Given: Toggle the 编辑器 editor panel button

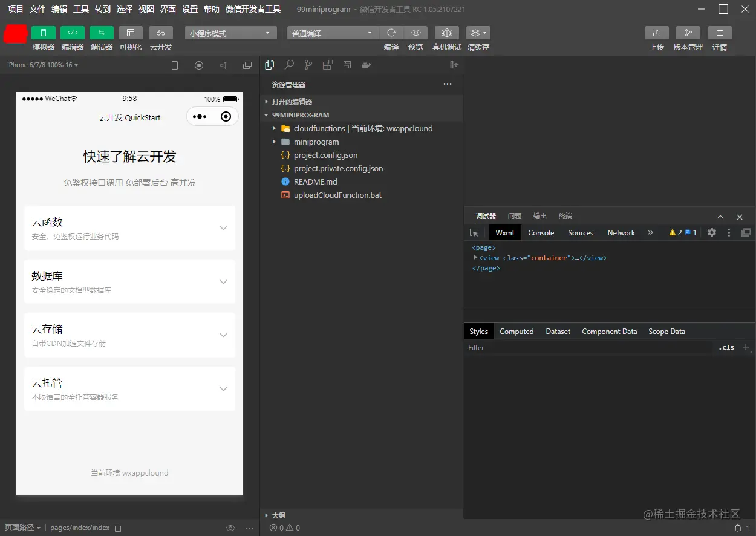Looking at the screenshot, I should (x=73, y=33).
